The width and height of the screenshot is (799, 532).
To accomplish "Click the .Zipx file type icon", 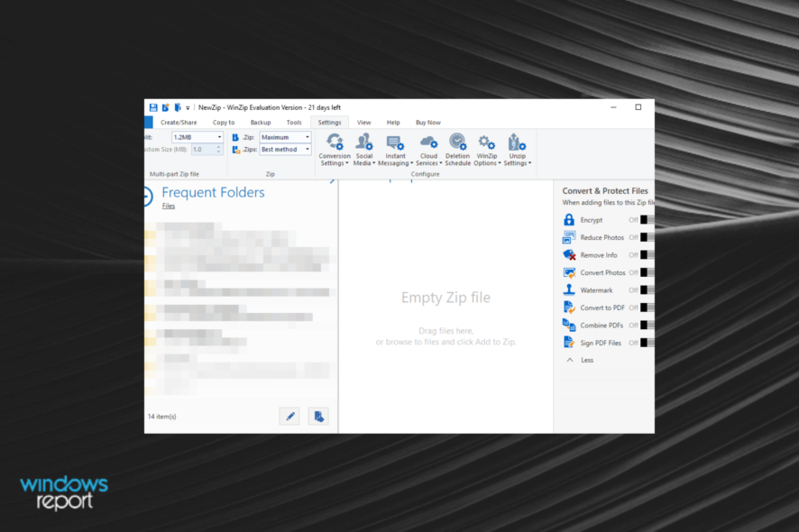I will tap(236, 150).
